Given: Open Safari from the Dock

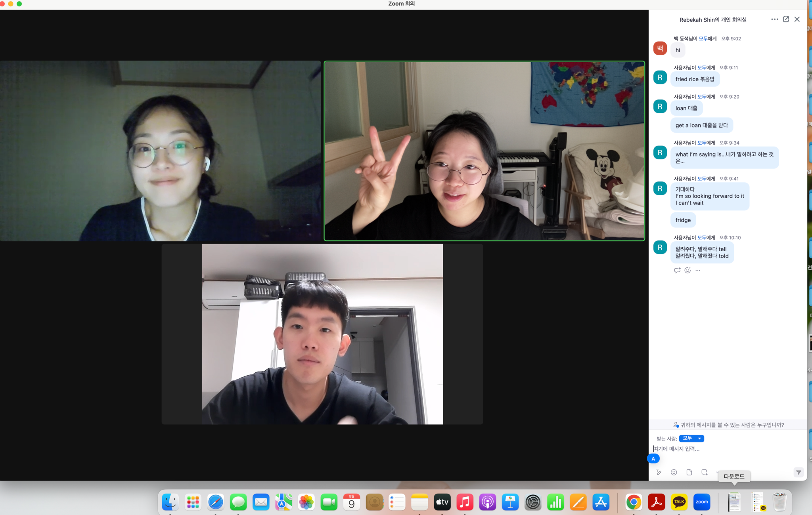Looking at the screenshot, I should (x=216, y=502).
